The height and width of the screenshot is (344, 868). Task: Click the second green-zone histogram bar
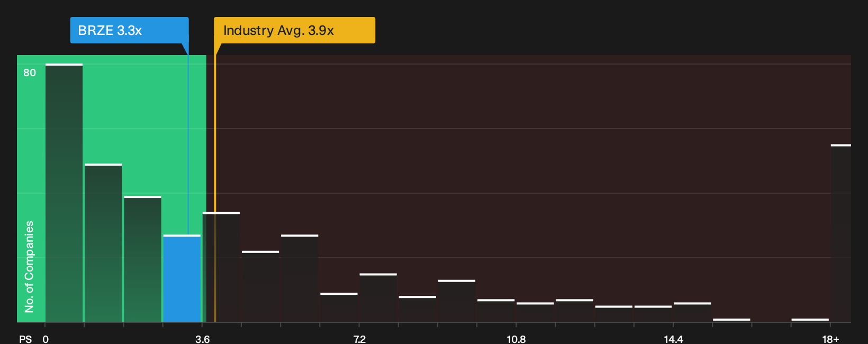click(x=103, y=243)
